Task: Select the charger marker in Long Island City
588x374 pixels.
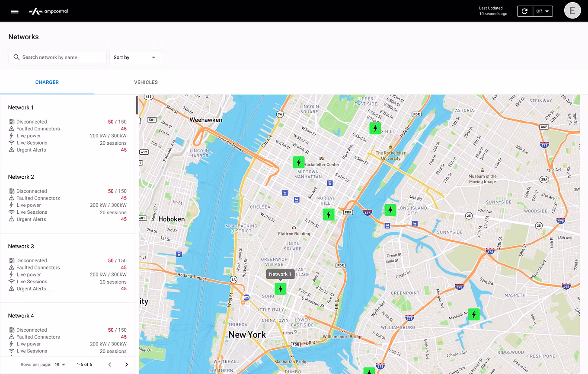Action: pyautogui.click(x=390, y=210)
